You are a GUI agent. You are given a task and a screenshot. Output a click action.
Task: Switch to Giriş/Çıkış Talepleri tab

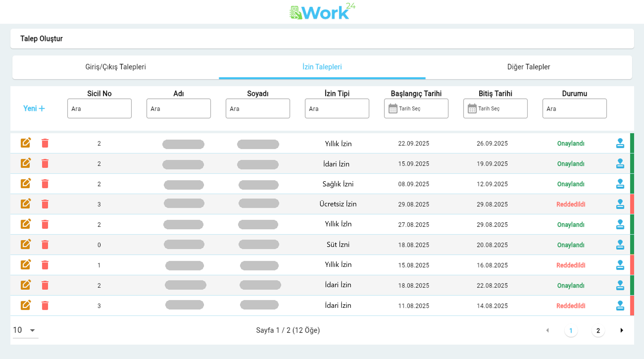[x=116, y=67]
